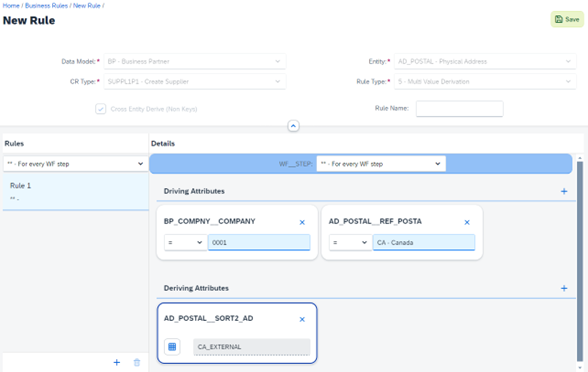Remove the AD_POSTAL__SORT2_AD deriving attribute

pyautogui.click(x=302, y=320)
